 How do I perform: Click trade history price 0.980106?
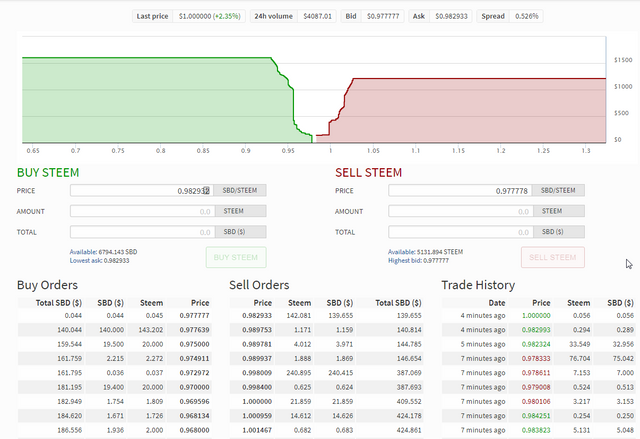[x=536, y=401]
